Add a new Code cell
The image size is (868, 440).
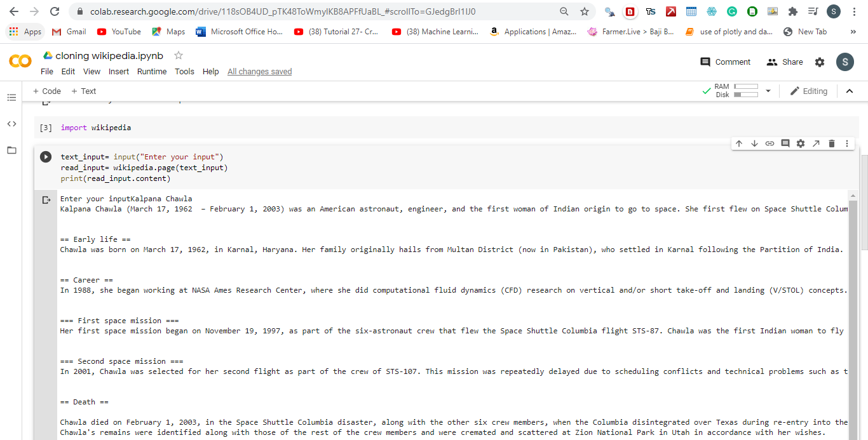coord(47,91)
